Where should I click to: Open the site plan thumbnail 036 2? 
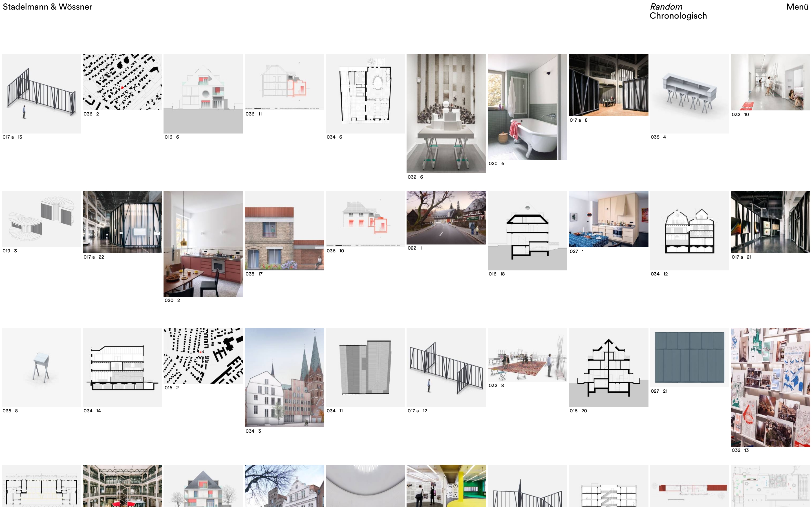(122, 82)
